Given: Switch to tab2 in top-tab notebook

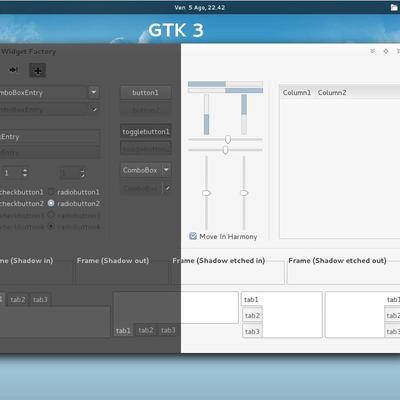Looking at the screenshot, I should click(18, 299).
